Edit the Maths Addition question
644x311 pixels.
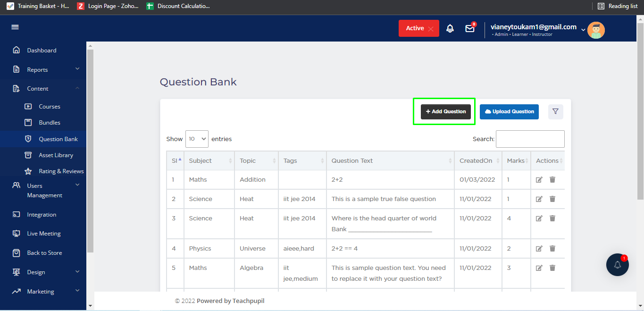pos(539,180)
